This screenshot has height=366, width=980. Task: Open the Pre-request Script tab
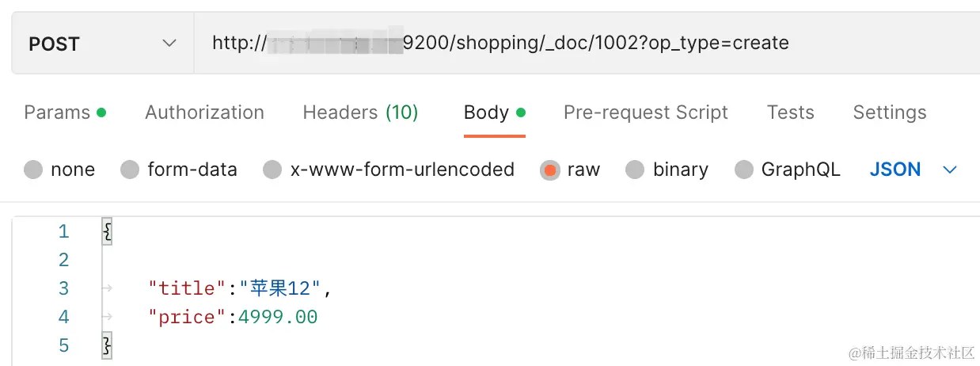[645, 112]
